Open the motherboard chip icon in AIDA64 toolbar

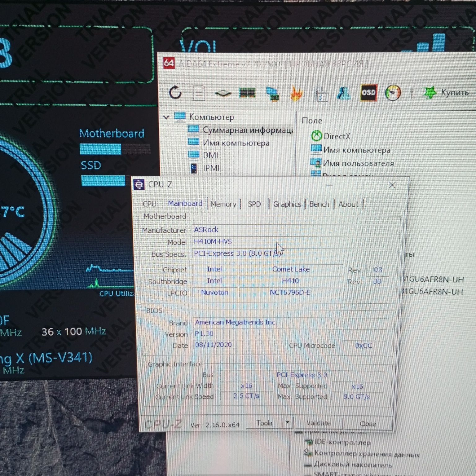(223, 93)
